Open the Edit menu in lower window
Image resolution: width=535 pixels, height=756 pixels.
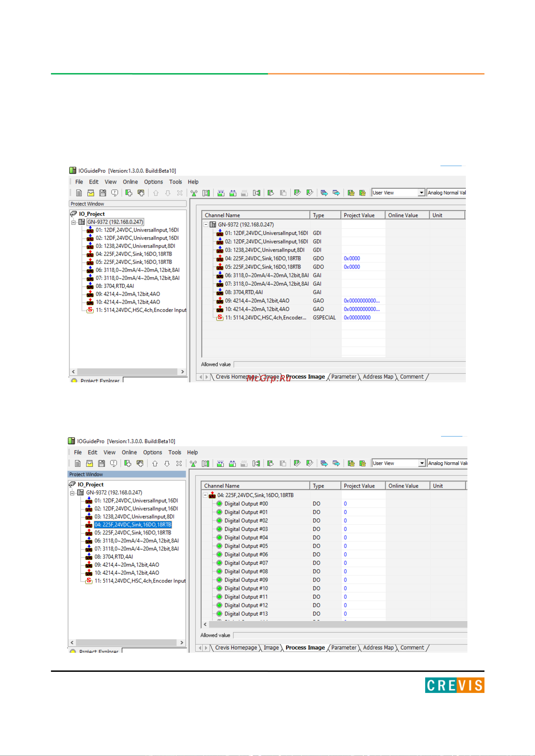(93, 453)
